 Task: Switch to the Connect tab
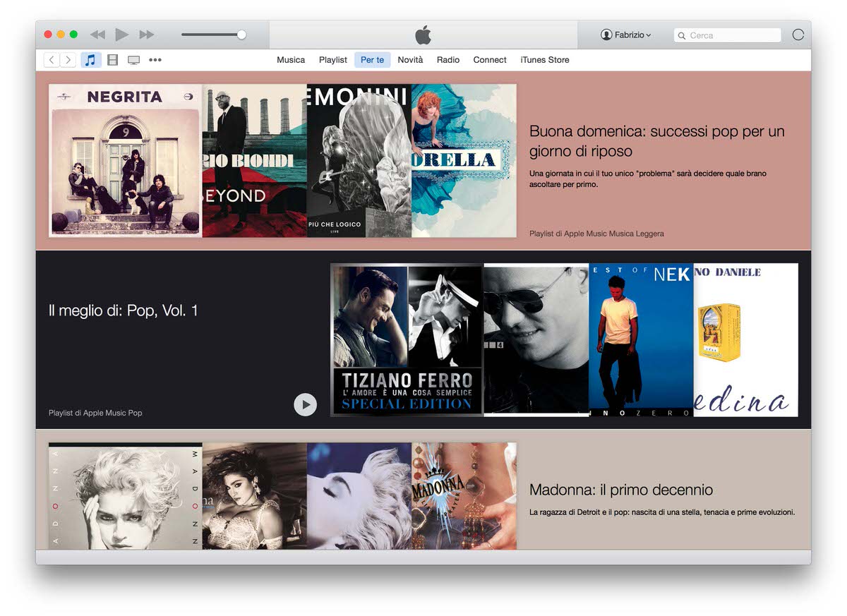(x=490, y=60)
